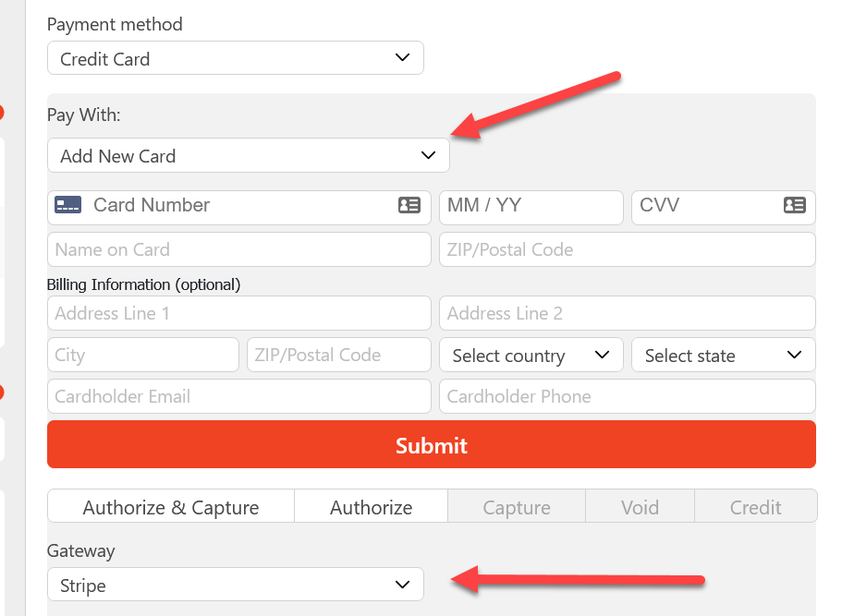Viewport: 842px width, 616px height.
Task: Open the Select state dropdown
Action: coord(724,355)
